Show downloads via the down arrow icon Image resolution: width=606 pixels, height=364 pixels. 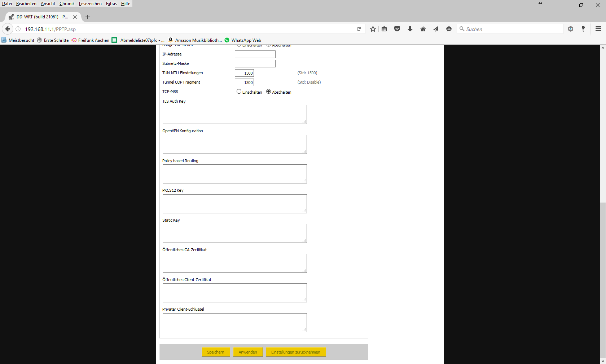tap(410, 29)
